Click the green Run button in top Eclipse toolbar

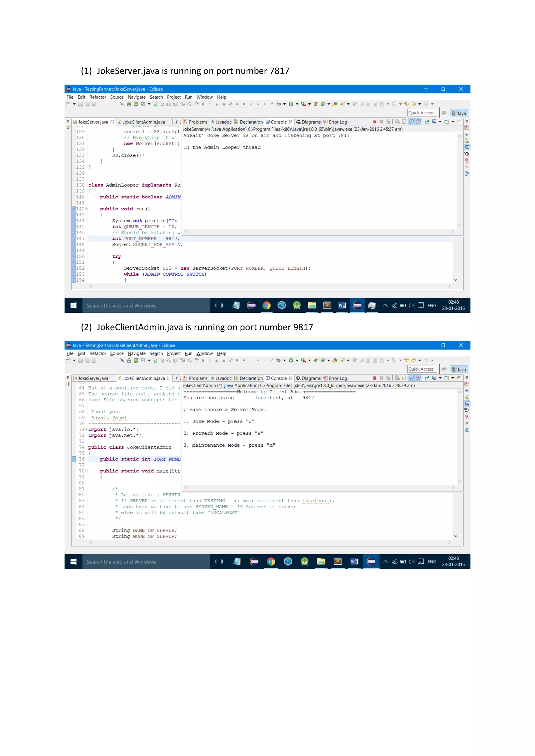(291, 104)
